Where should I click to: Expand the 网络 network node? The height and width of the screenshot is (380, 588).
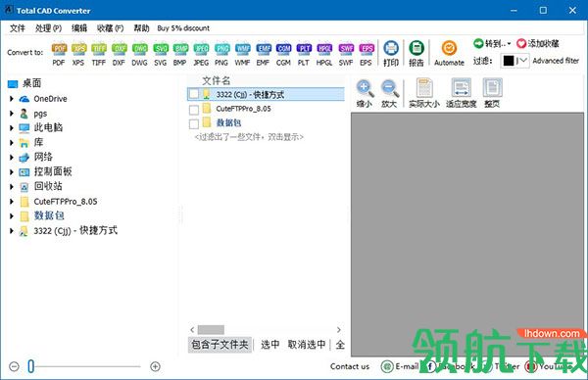tap(12, 157)
